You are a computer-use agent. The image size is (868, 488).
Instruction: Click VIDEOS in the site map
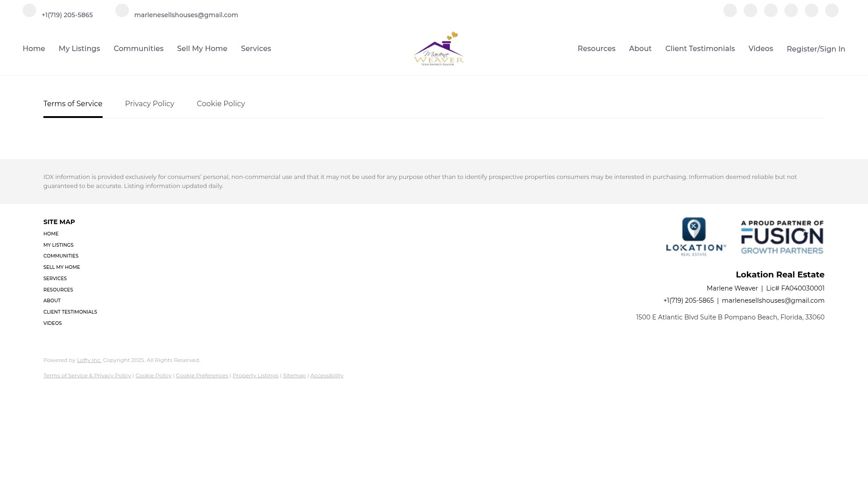click(52, 324)
